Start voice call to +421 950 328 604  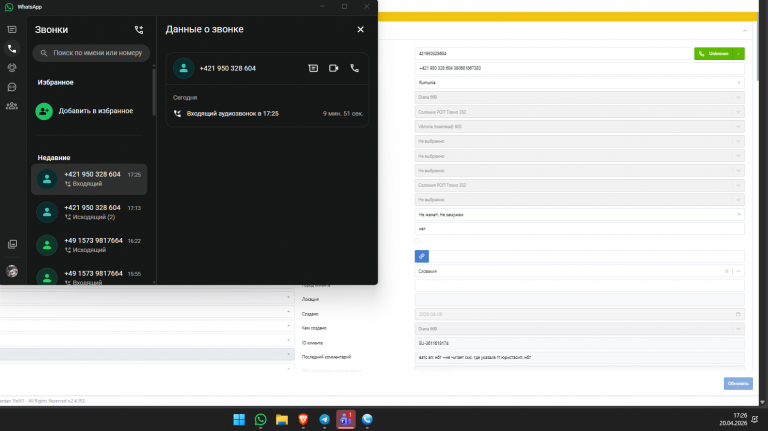[x=355, y=68]
